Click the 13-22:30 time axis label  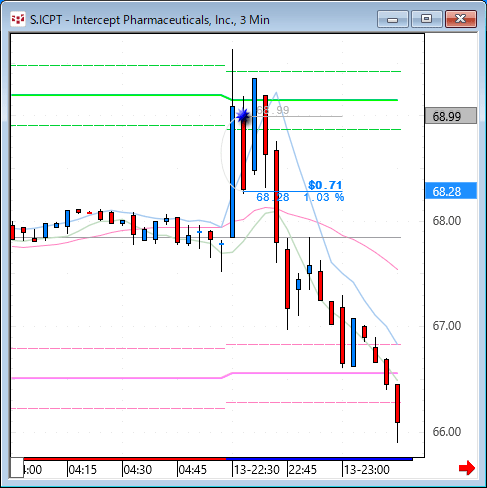click(257, 470)
